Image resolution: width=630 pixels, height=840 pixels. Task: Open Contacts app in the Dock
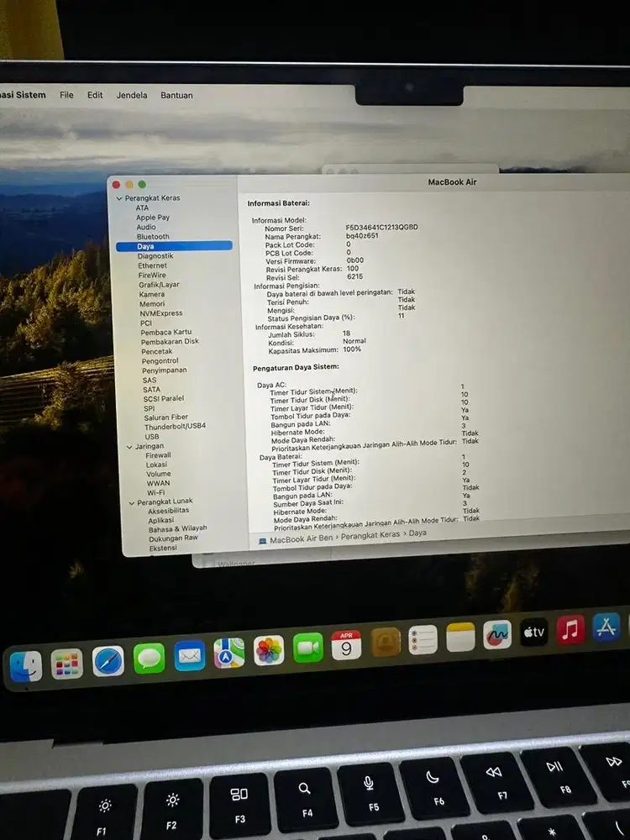click(x=386, y=642)
